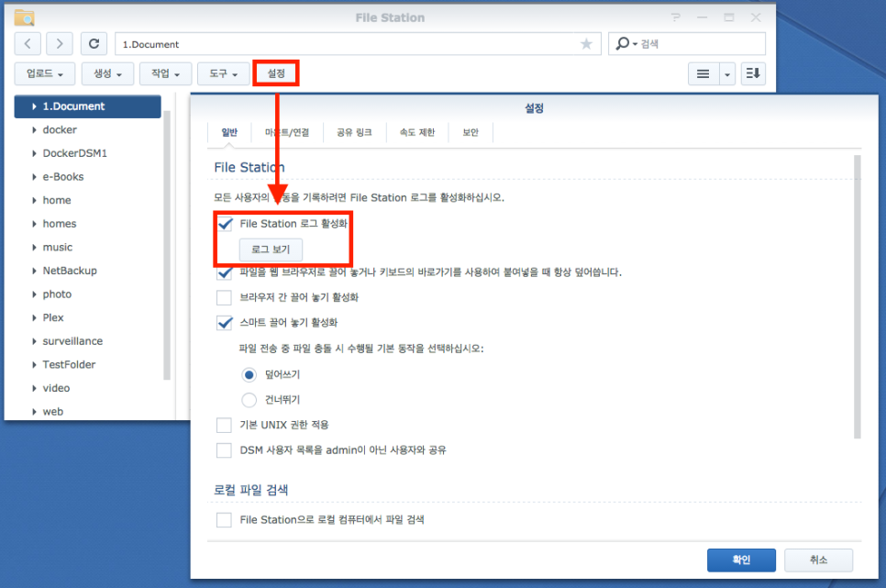Open the 생성 dropdown menu

point(107,73)
